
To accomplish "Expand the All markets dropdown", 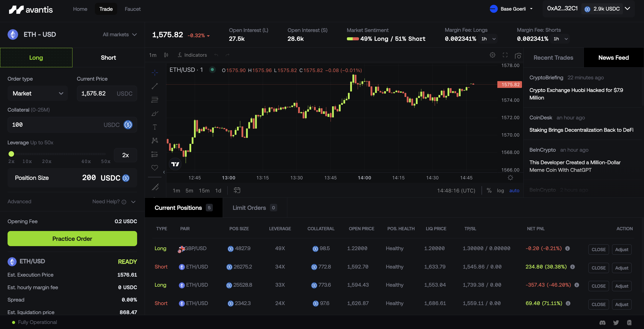I will pyautogui.click(x=120, y=35).
